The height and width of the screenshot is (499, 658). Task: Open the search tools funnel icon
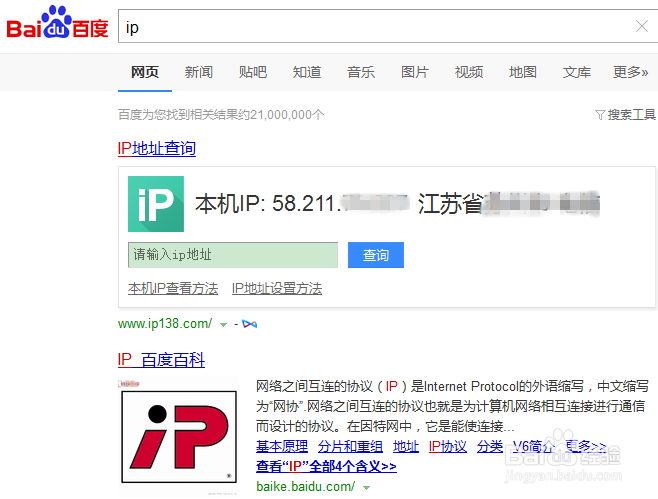(600, 115)
